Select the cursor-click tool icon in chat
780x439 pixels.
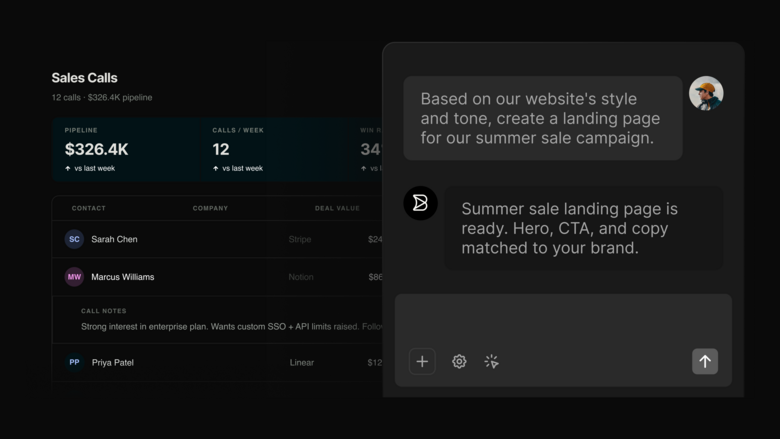coord(491,361)
